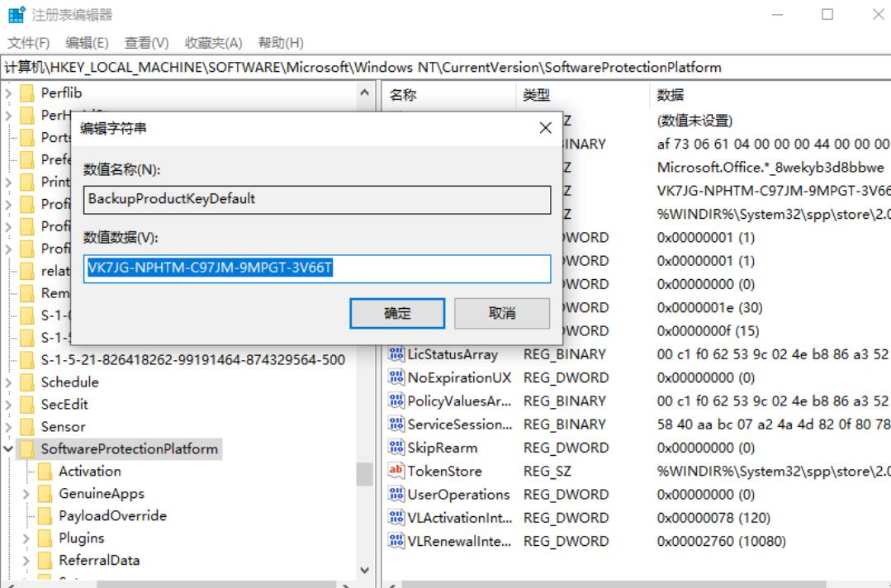Click the Plugins folder icon
The height and width of the screenshot is (588, 891).
pyautogui.click(x=45, y=538)
